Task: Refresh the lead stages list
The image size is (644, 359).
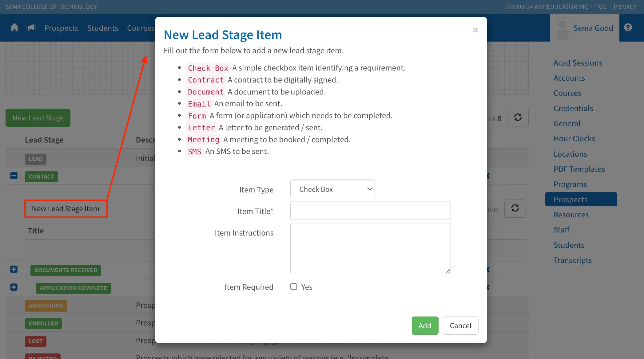Action: pyautogui.click(x=518, y=118)
